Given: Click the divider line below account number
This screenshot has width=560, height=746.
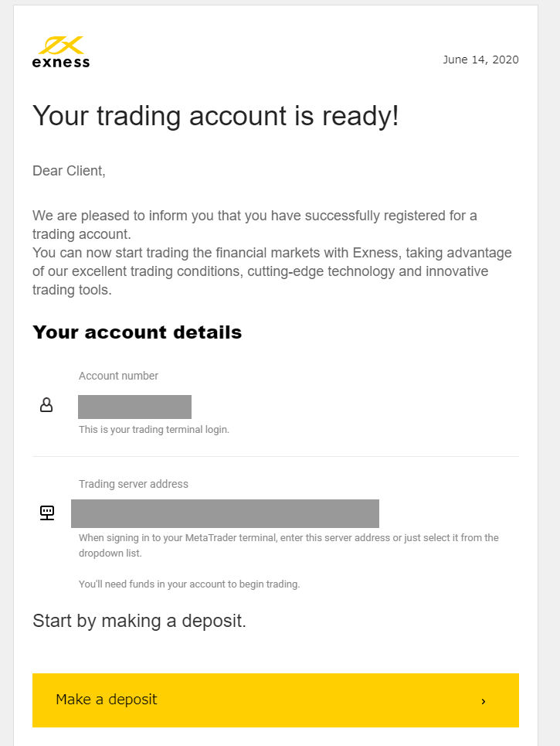Looking at the screenshot, I should pyautogui.click(x=276, y=457).
